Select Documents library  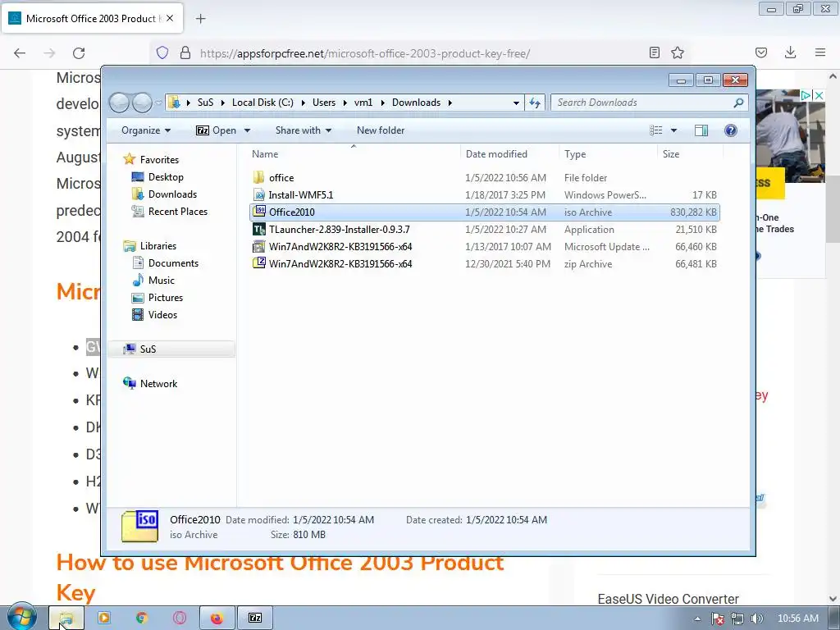click(x=173, y=263)
